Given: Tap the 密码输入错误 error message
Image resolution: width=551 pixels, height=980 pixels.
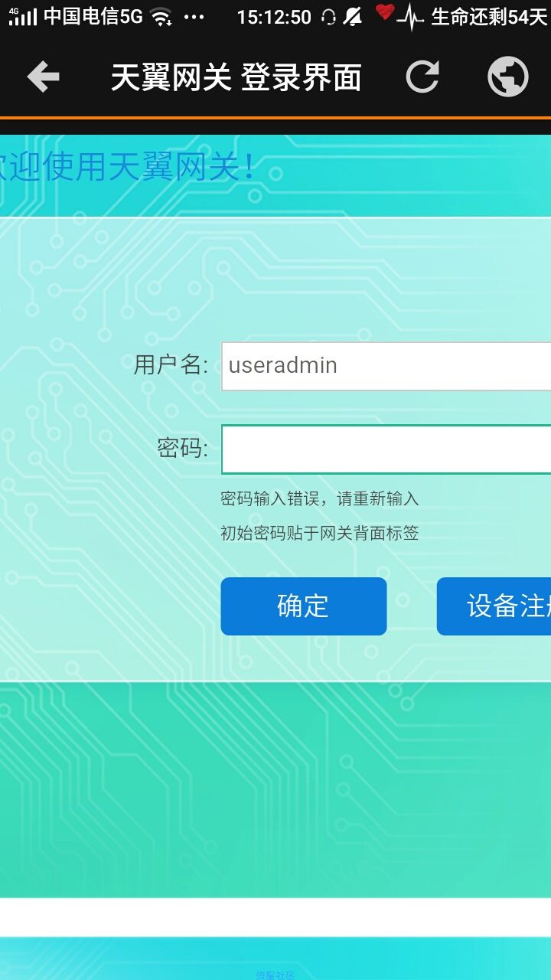Looking at the screenshot, I should click(320, 499).
